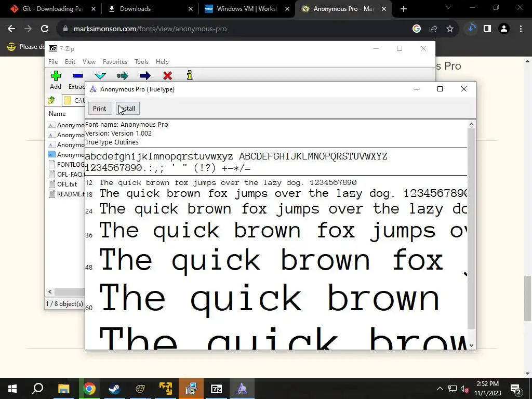The image size is (532, 399).
Task: Open a new browser tab
Action: (403, 9)
